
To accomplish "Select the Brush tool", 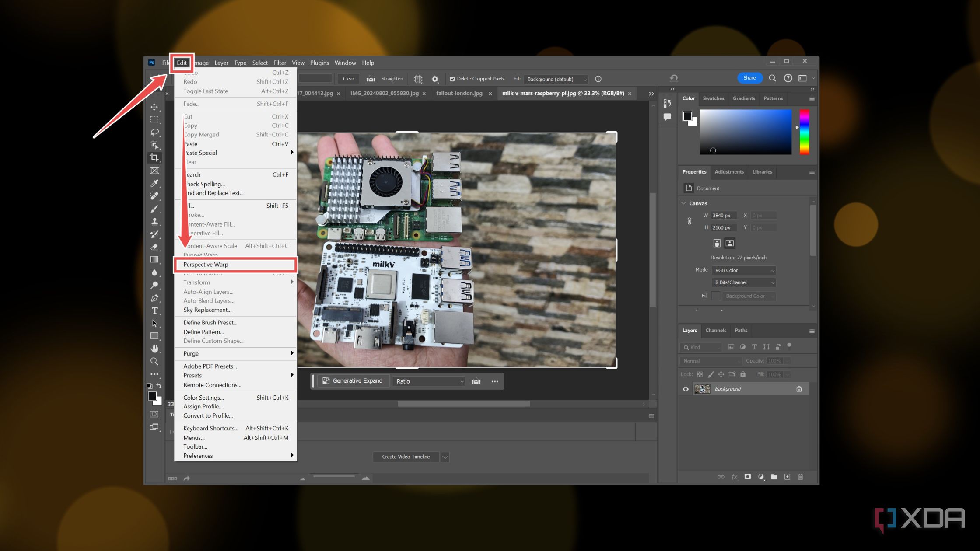I will 154,209.
